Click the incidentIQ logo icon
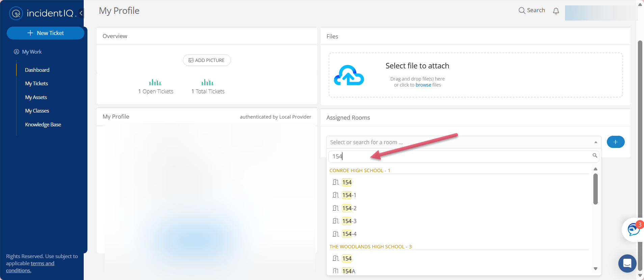Viewport: 644px width, 280px height. click(16, 13)
